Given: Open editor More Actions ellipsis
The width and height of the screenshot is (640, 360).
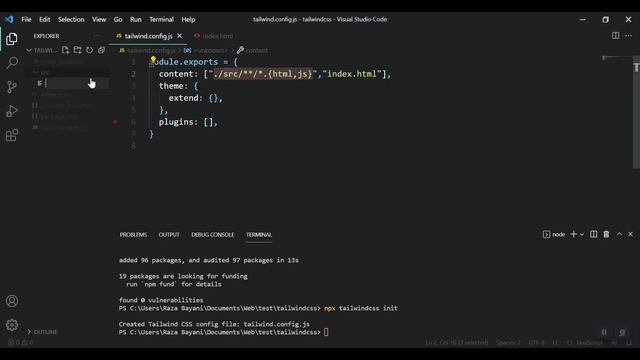Looking at the screenshot, I should pyautogui.click(x=629, y=36).
